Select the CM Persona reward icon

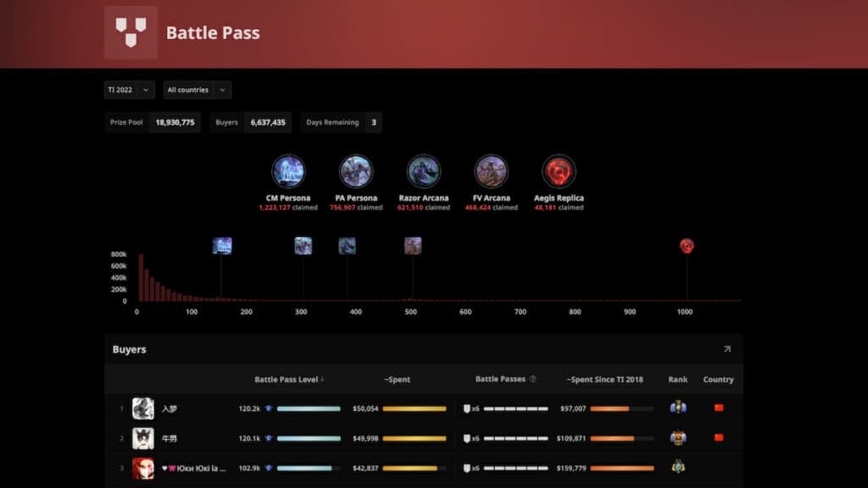click(x=288, y=171)
